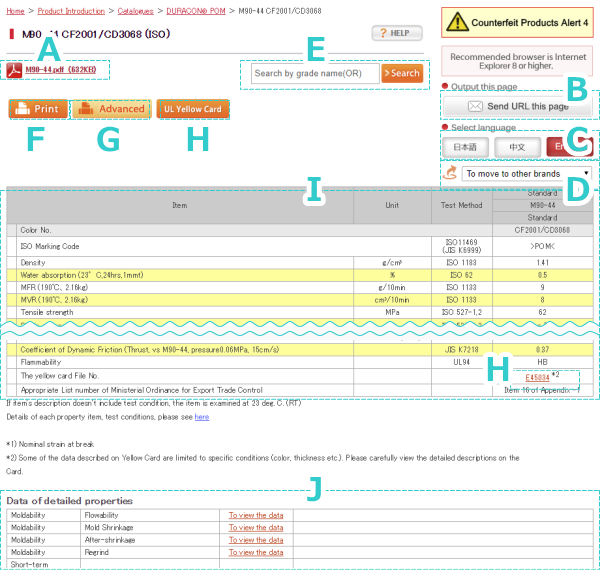600x570 pixels.
Task: Switch language to Chinese (中文)
Action: (x=517, y=147)
